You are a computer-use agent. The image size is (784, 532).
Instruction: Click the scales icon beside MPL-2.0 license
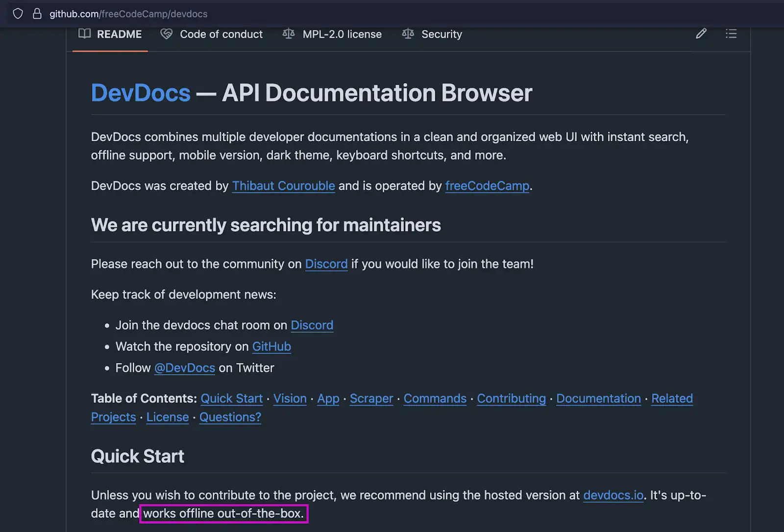[289, 33]
